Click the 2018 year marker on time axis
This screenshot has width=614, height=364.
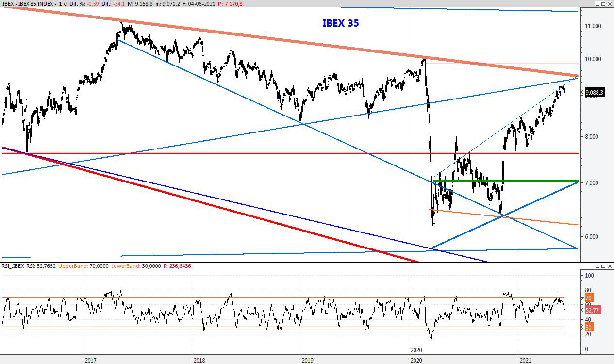tap(199, 360)
